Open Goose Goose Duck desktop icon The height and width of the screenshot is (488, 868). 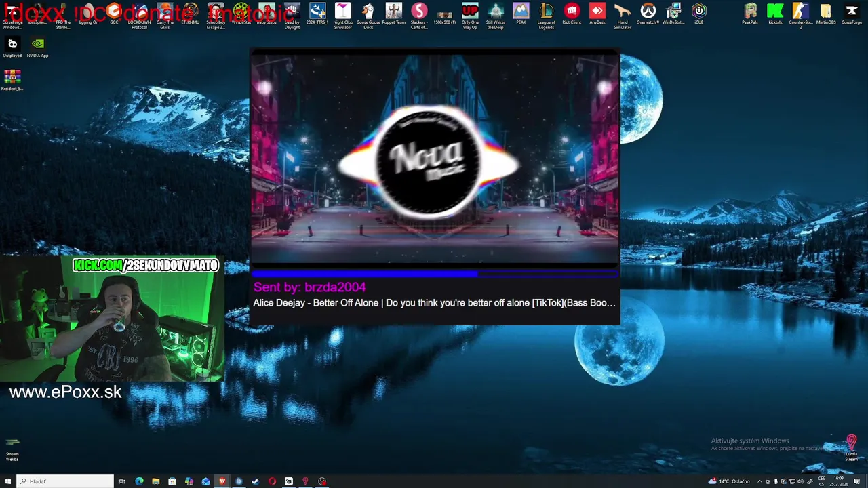coord(368,16)
